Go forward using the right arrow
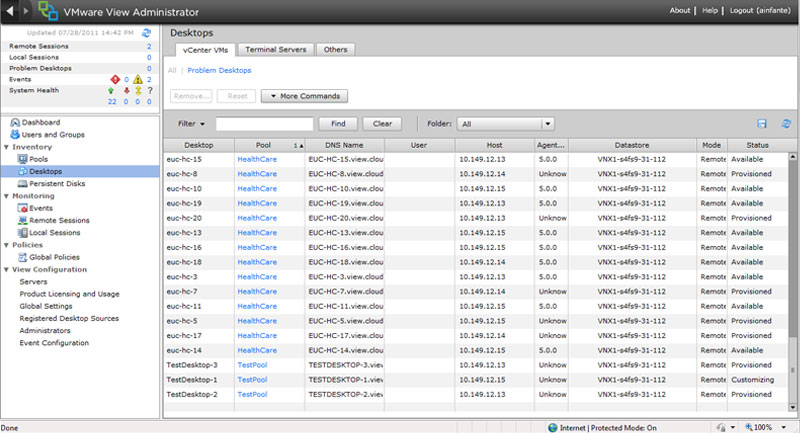 [x=25, y=11]
